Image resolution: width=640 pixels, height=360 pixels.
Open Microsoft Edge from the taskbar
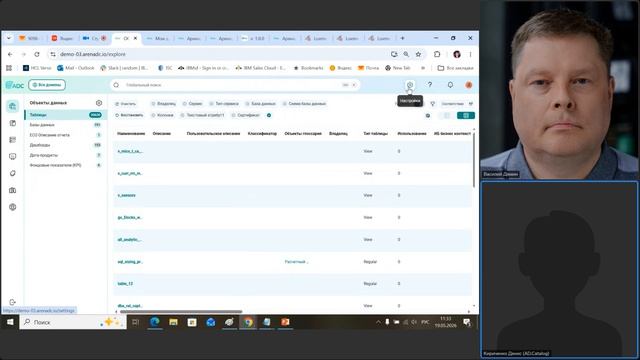coord(155,322)
